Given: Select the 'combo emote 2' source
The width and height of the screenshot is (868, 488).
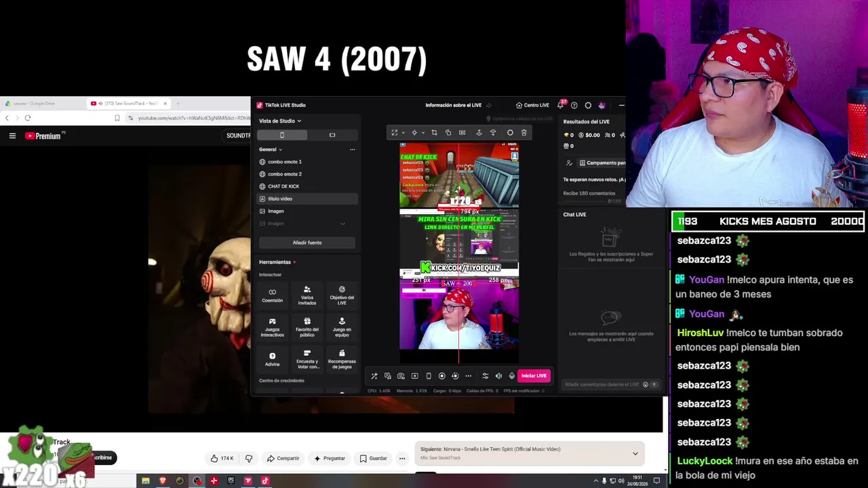Looking at the screenshot, I should coord(307,174).
